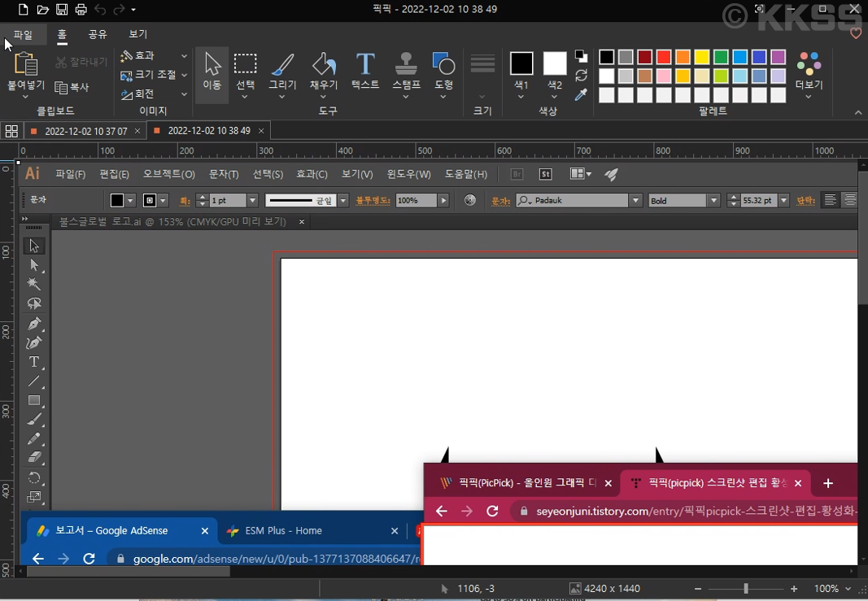Open the thumbnail grid view of tabs
Screen dimensions: 868x601
(x=11, y=131)
